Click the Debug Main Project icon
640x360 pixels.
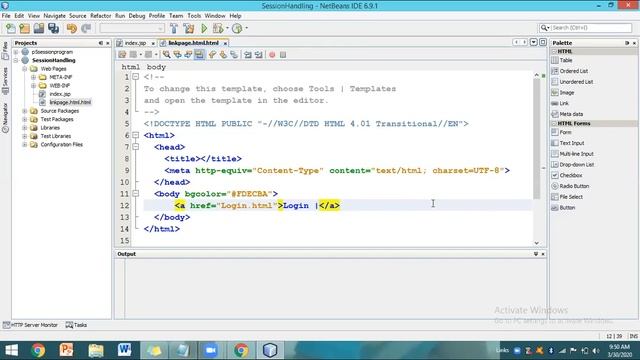point(218,28)
